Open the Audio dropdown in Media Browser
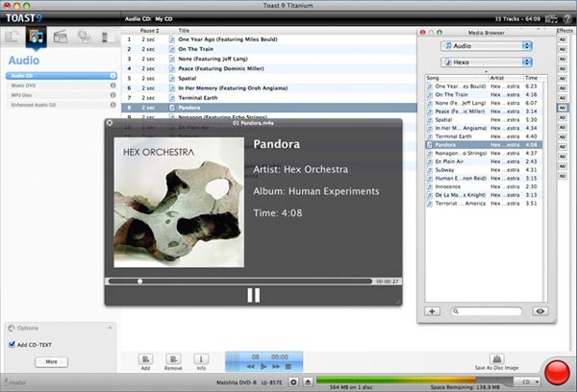The width and height of the screenshot is (577, 392). (x=486, y=45)
